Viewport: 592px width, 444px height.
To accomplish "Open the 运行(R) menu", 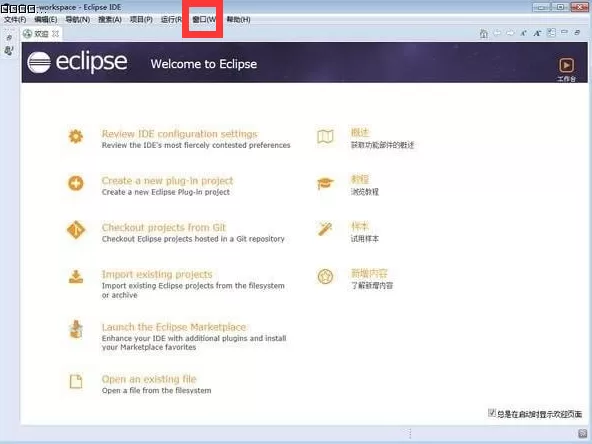I will coord(172,19).
